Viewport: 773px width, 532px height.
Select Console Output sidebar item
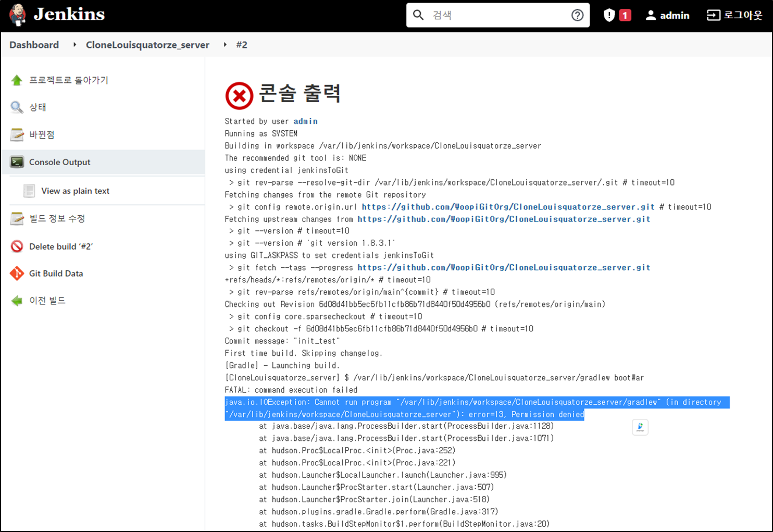click(103, 162)
